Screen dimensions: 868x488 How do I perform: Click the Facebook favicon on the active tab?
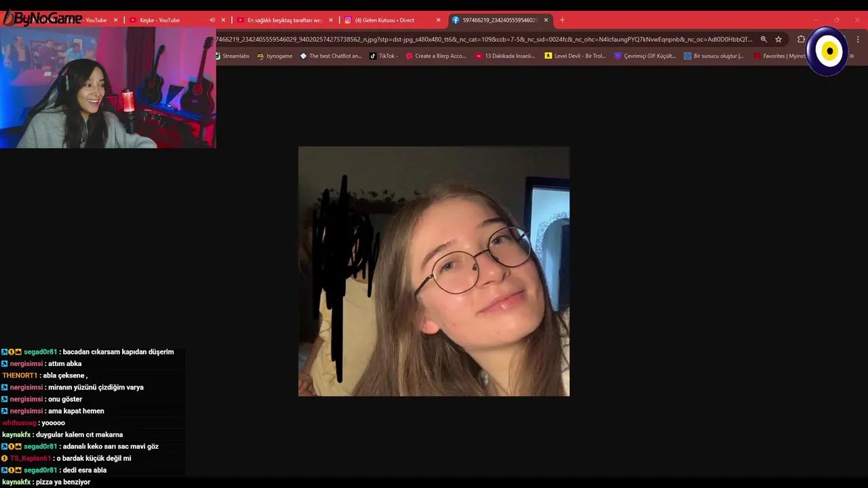tap(456, 20)
